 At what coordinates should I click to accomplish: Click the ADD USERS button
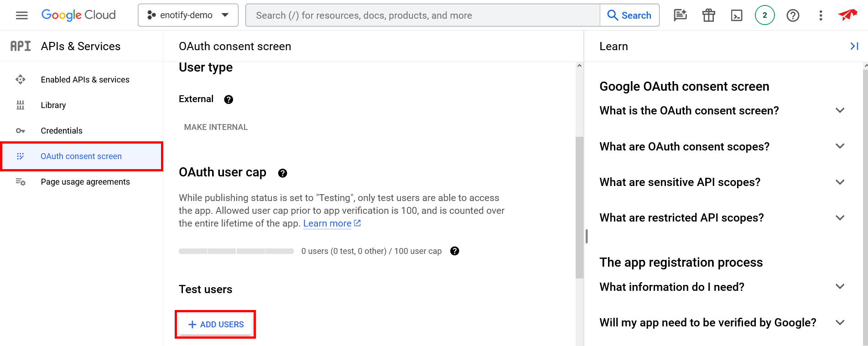pos(216,325)
